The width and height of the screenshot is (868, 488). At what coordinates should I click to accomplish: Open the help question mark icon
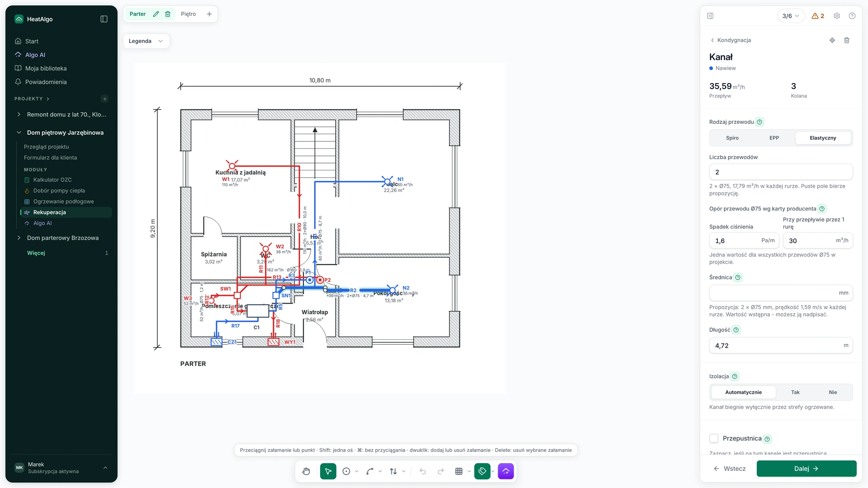pyautogui.click(x=852, y=16)
